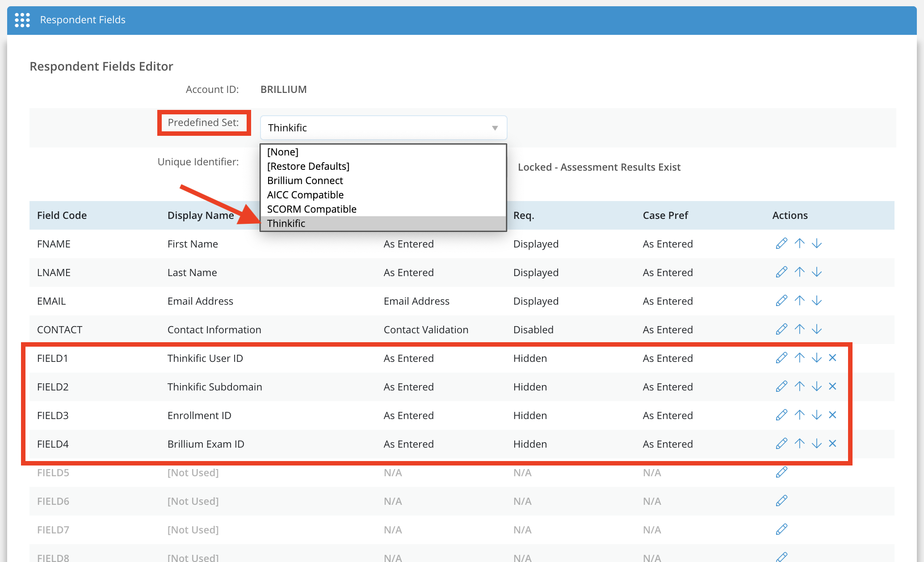924x562 pixels.
Task: Edit FIELD4 Brillium Exam ID
Action: tap(781, 444)
